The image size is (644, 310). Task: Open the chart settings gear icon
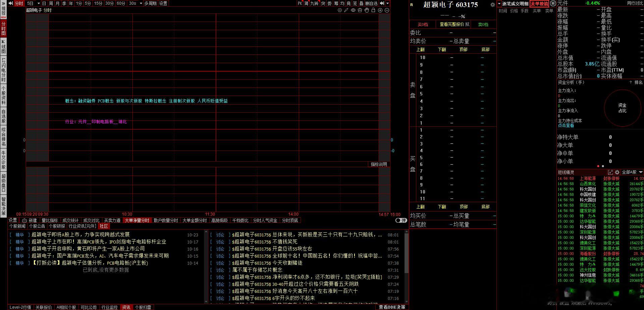(340, 10)
